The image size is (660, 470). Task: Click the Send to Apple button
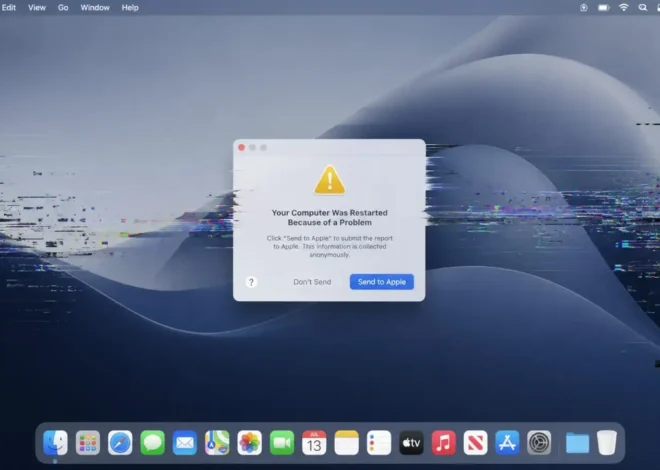(x=382, y=282)
